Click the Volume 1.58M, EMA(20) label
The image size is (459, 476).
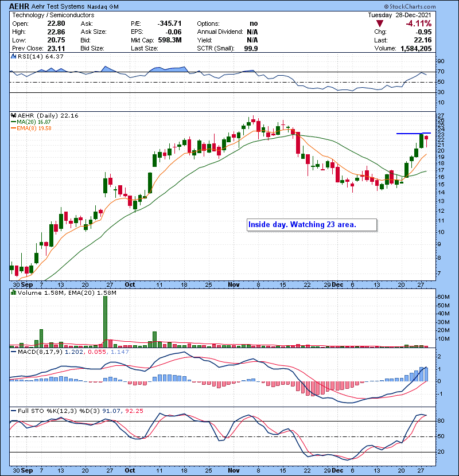(67, 292)
